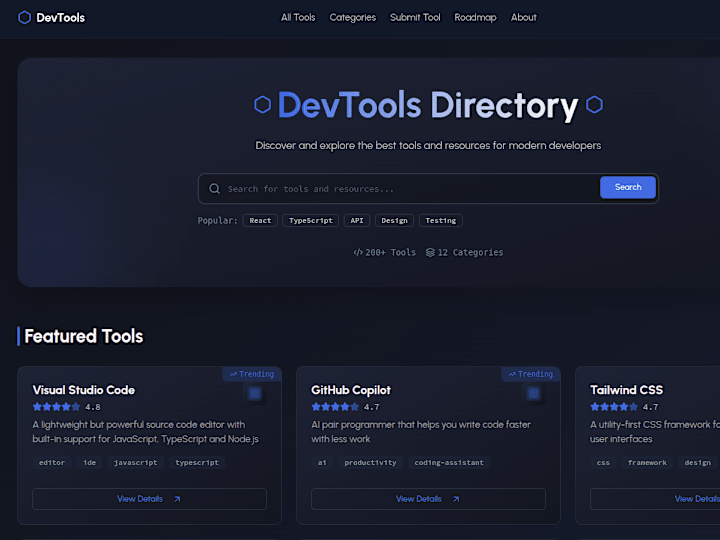The height and width of the screenshot is (540, 720).
Task: Click the coding-assistant tag
Action: [x=449, y=462]
